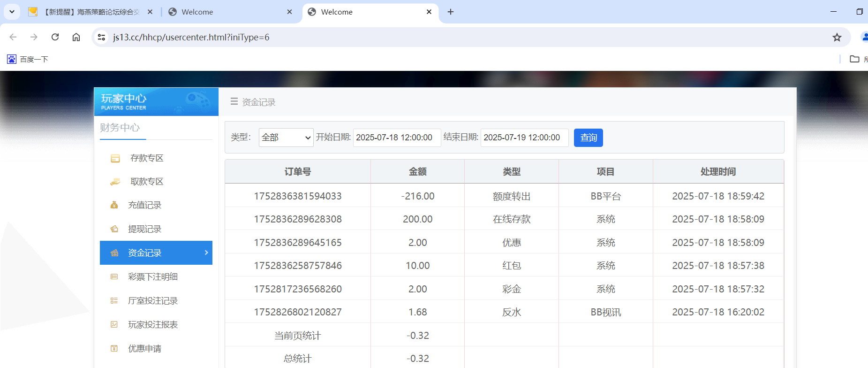Click the 厅室投注记录 list icon
Screen dimensions: 868x368
(114, 301)
